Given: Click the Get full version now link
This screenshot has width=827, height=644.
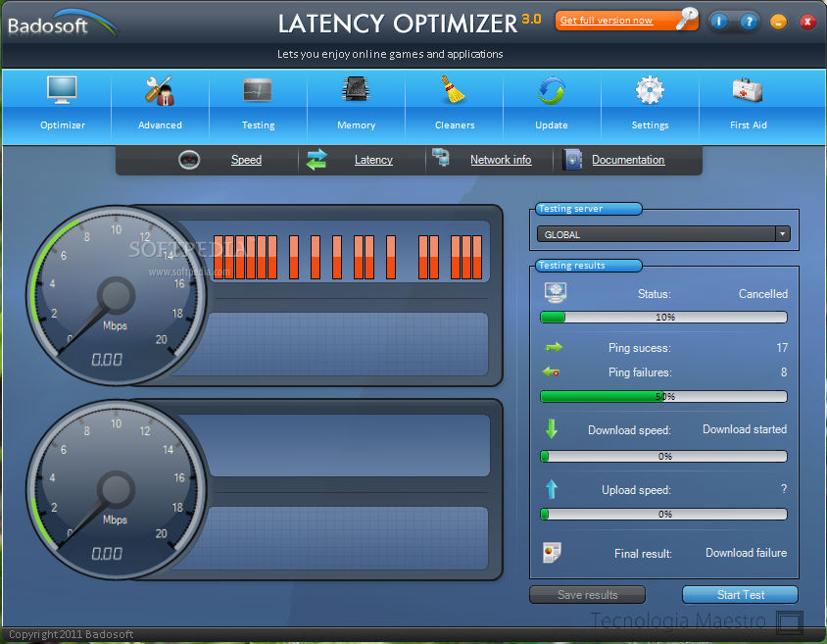Looking at the screenshot, I should pyautogui.click(x=606, y=21).
